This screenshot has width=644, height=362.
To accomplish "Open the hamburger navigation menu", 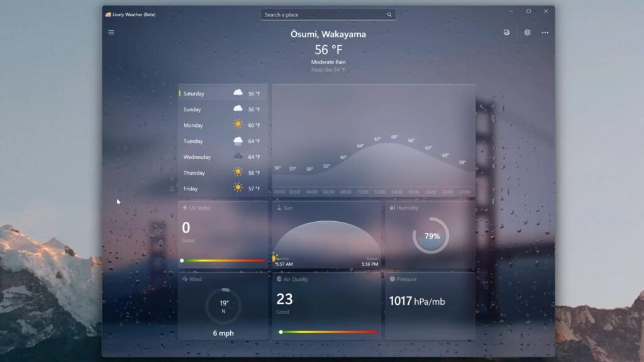I will coord(111,32).
